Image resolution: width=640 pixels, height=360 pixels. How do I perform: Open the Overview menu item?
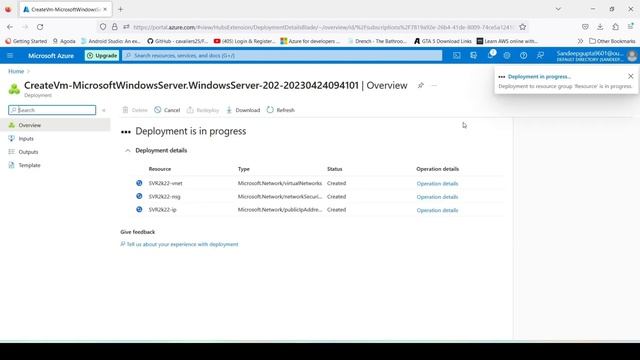[x=55, y=125]
